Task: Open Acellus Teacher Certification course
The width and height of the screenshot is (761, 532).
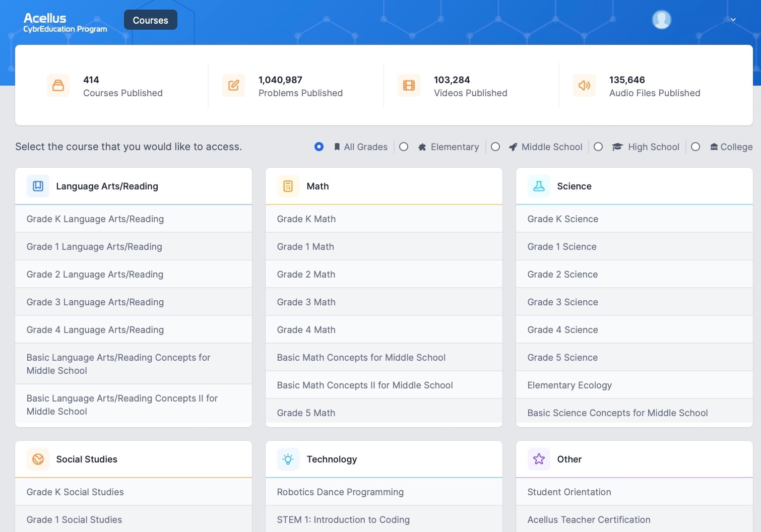Action: [x=635, y=519]
